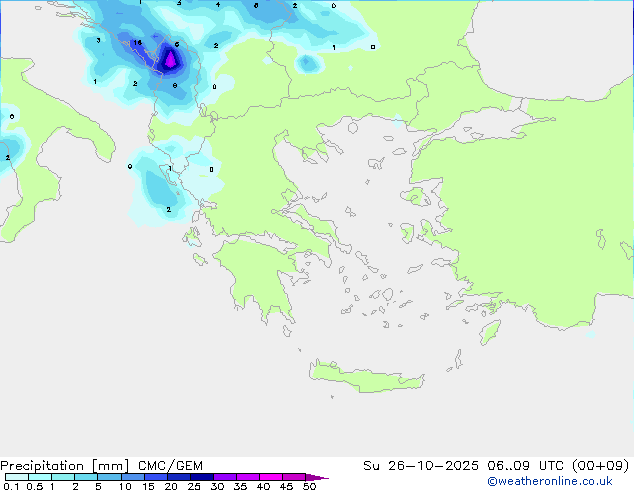Click the 30–35 mm legend swatch

[x=224, y=477]
